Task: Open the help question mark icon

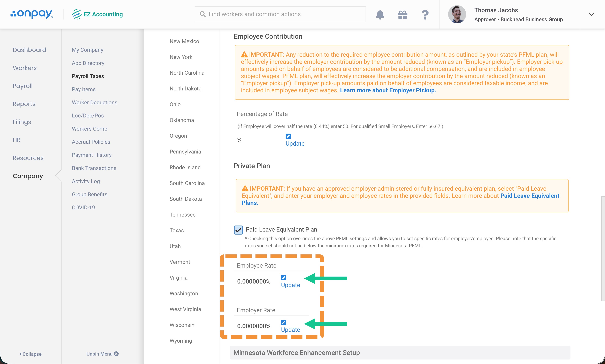Action: [x=425, y=14]
